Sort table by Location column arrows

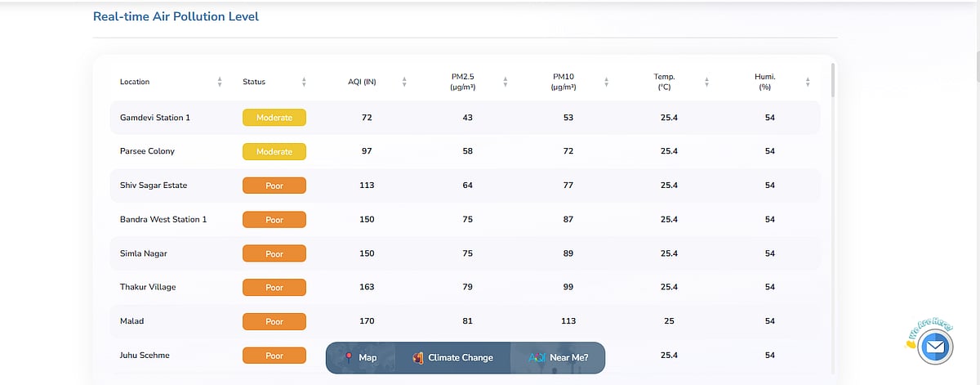[220, 82]
